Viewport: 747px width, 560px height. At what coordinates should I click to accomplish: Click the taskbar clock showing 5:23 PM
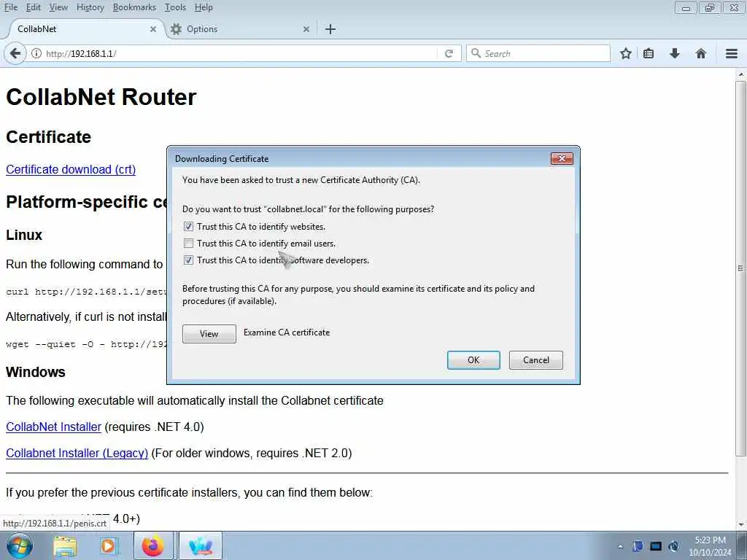coord(710,546)
